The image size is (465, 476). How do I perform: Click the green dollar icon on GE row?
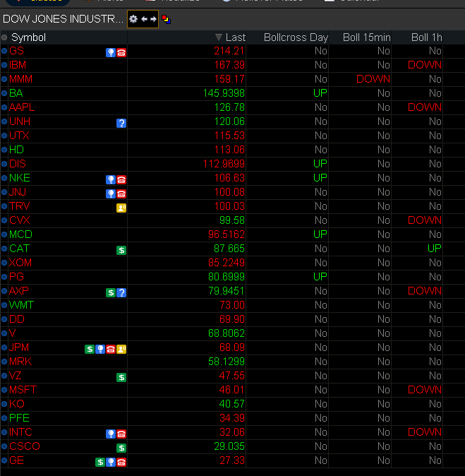(x=100, y=462)
